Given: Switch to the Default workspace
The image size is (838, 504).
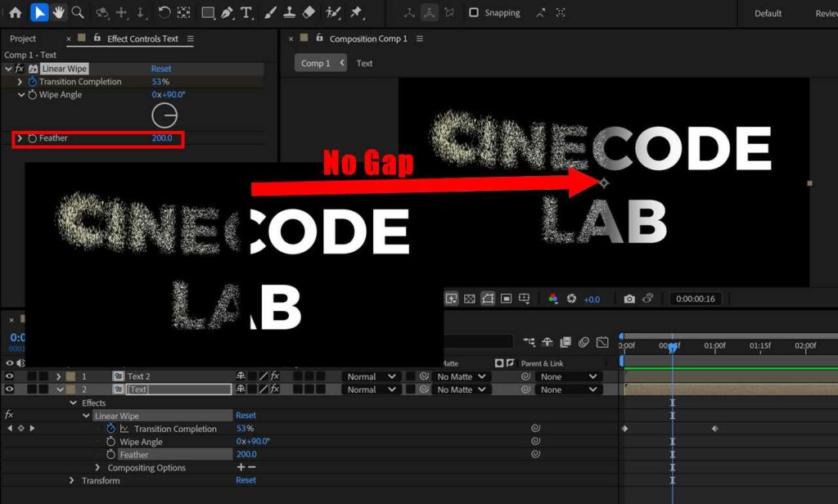Looking at the screenshot, I should [x=768, y=13].
